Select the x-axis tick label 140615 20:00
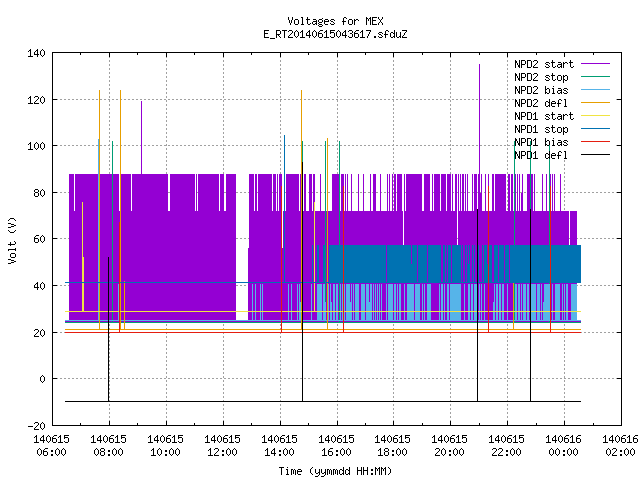Image resolution: width=640 pixels, height=480 pixels. pos(450,446)
